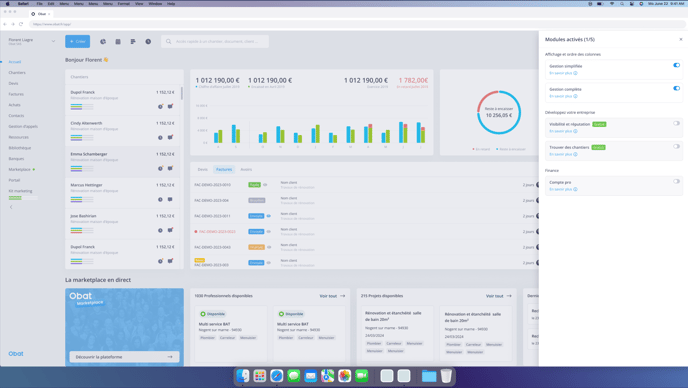Click the clock icon on Marcus Hettinger's row
Viewport: 688px width, 388px height.
coord(160,199)
